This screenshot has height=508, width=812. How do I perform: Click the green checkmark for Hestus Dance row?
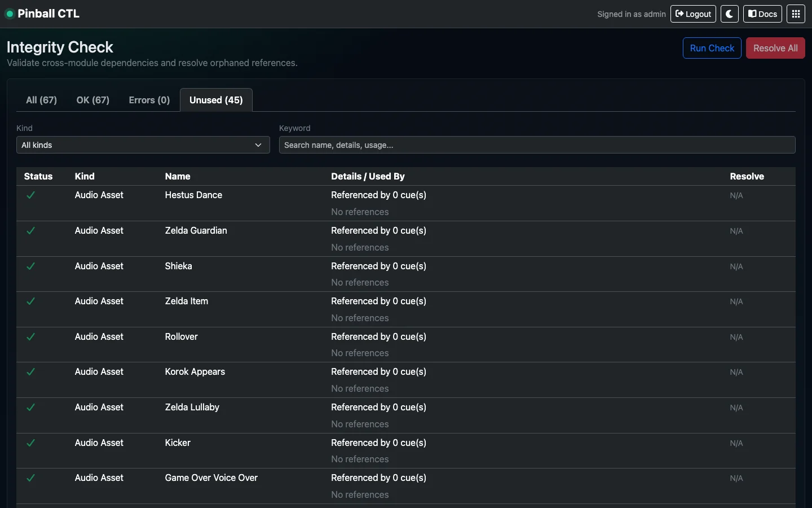(30, 195)
